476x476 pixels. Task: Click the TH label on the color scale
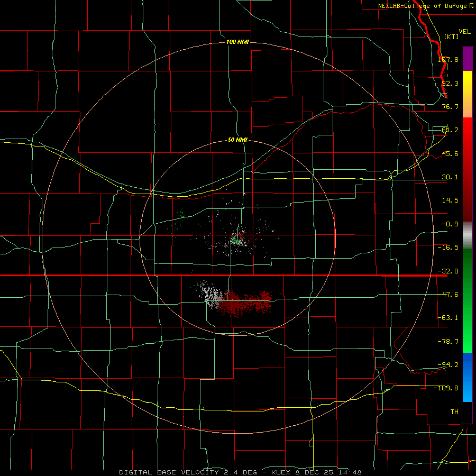[x=454, y=411]
